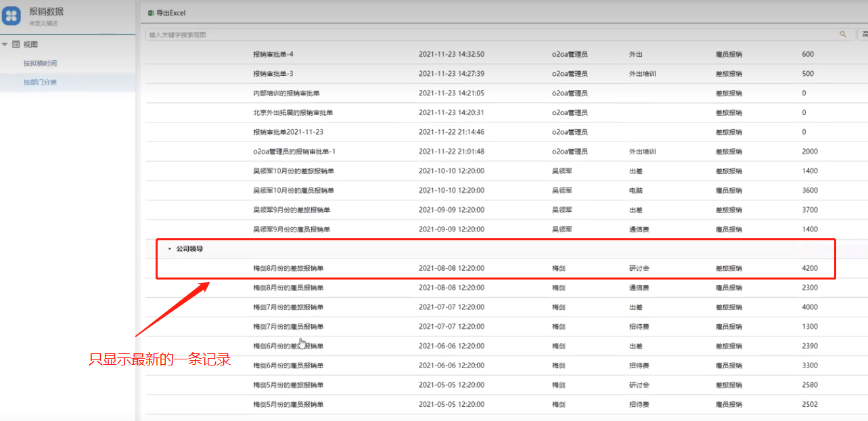Collapse the 视图 tree triangle
Viewport: 868px width, 421px height.
click(x=5, y=45)
